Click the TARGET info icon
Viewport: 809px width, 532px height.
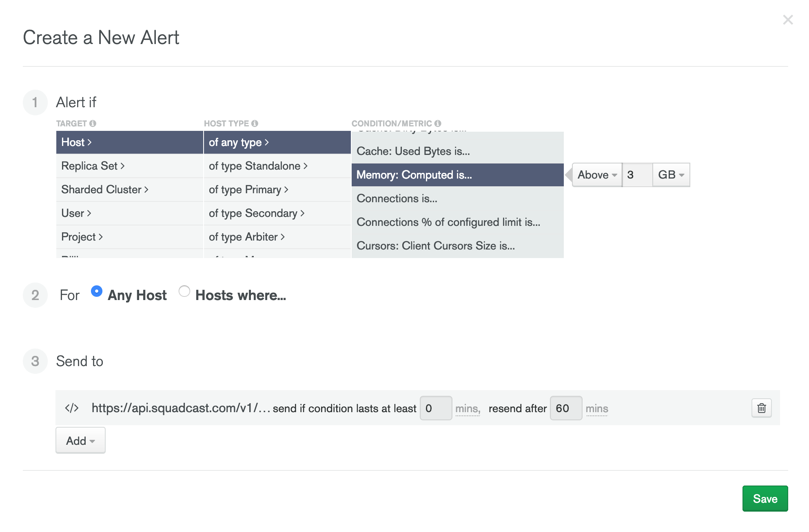pos(93,123)
